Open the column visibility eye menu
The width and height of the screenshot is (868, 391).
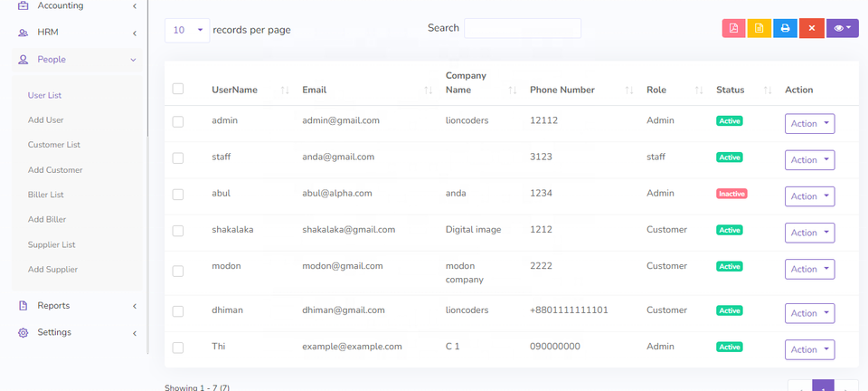point(842,28)
